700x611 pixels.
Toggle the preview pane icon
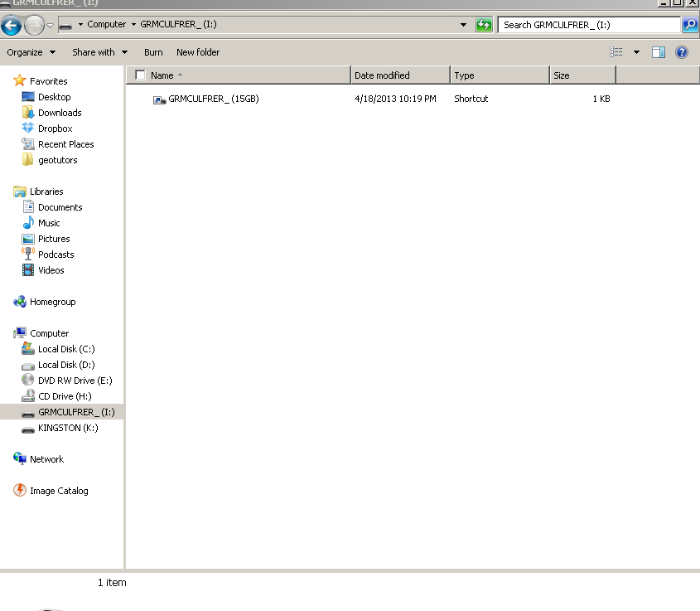click(659, 52)
